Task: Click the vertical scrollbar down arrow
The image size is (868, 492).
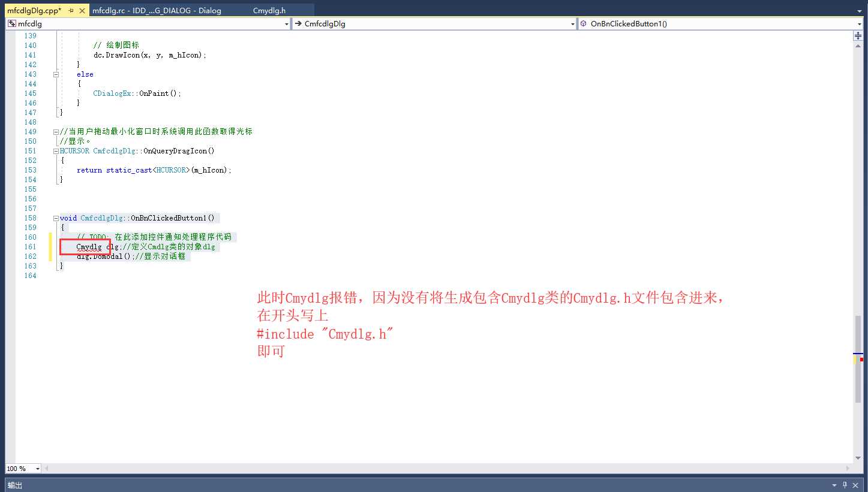Action: [858, 458]
